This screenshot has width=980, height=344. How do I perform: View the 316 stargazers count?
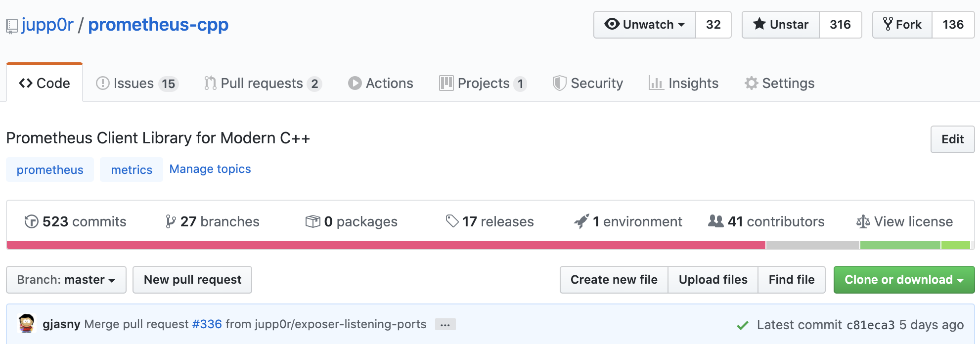coord(840,25)
